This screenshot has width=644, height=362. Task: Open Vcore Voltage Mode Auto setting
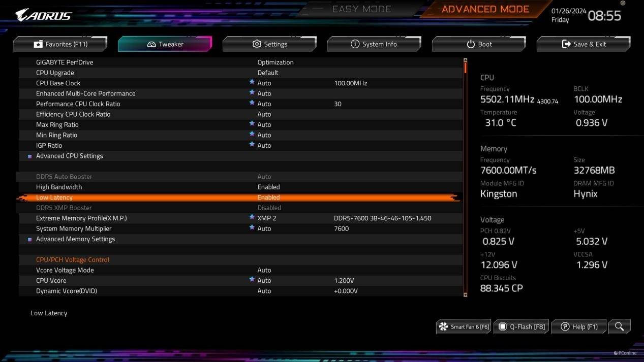[x=264, y=270]
